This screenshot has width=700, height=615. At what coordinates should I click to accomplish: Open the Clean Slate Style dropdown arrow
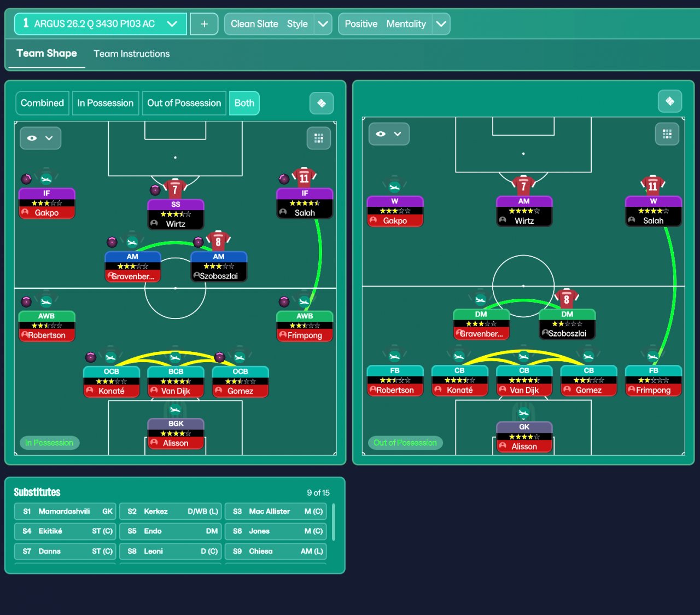tap(323, 24)
